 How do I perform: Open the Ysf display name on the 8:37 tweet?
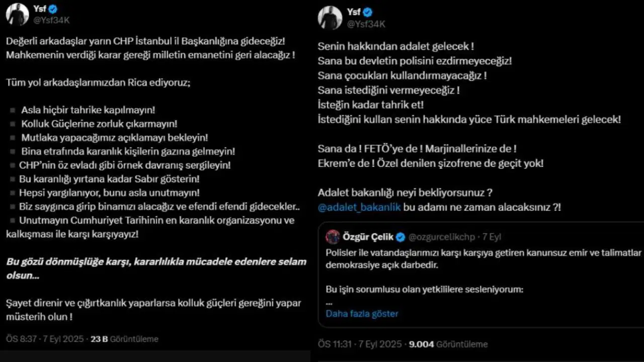click(x=39, y=9)
